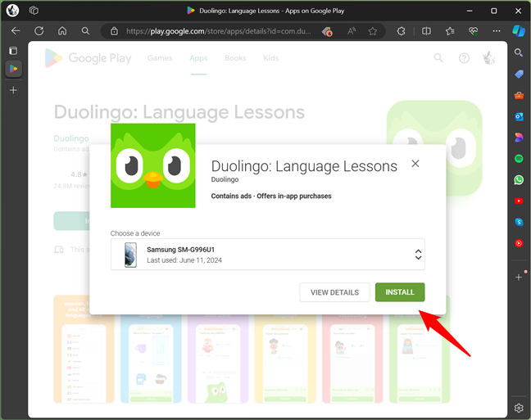Open YouTube in the sidebar
Viewport: 531px width, 420px height.
519,201
